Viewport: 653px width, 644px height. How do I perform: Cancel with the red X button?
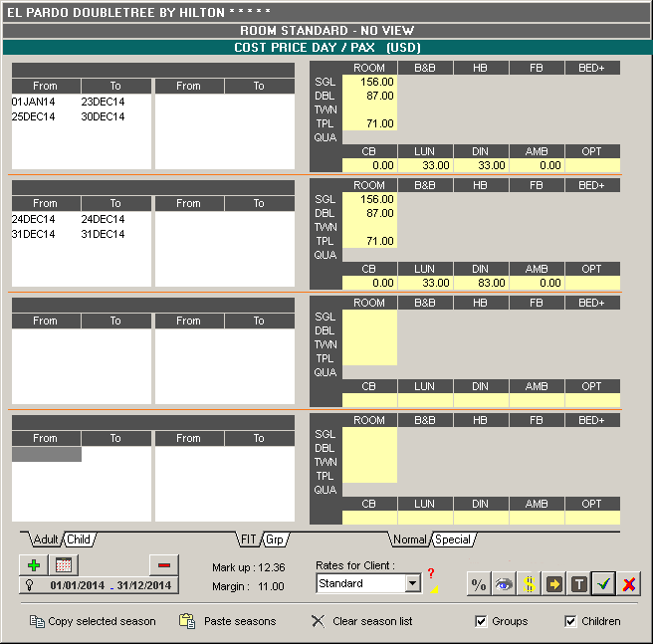pos(628,584)
